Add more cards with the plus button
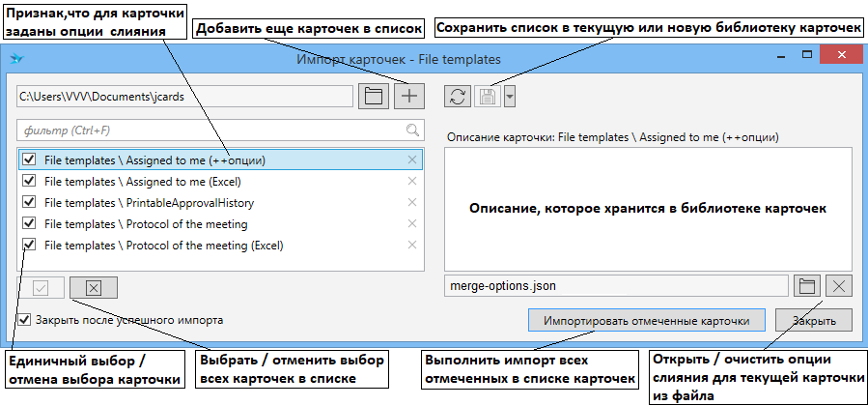868x406 pixels. (x=409, y=96)
